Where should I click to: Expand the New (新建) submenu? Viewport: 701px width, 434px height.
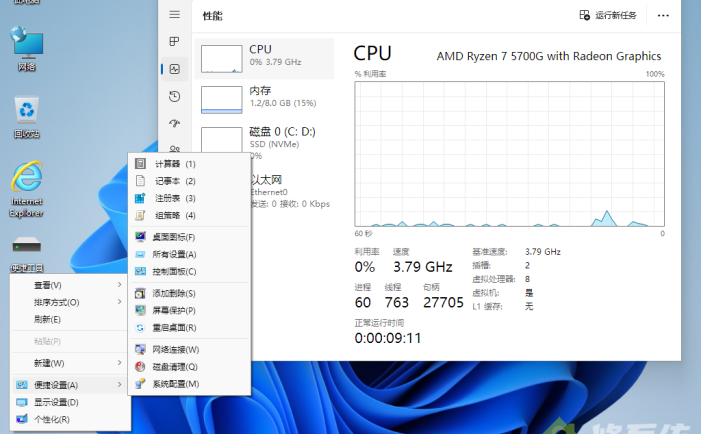coord(70,363)
